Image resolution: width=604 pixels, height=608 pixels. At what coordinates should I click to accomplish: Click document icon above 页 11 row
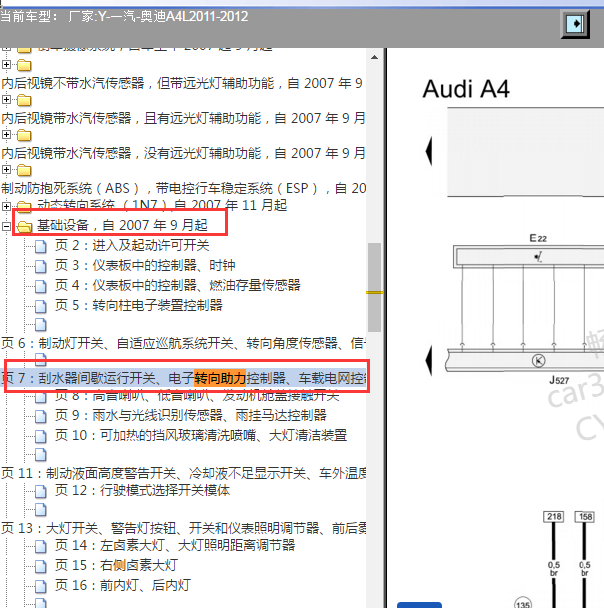(41, 455)
